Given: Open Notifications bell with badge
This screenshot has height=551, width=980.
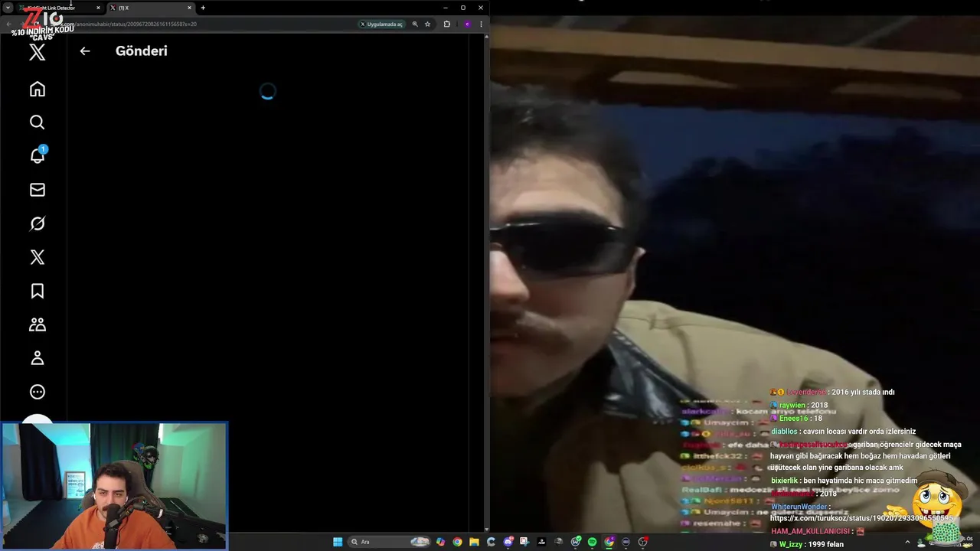Looking at the screenshot, I should click(38, 155).
